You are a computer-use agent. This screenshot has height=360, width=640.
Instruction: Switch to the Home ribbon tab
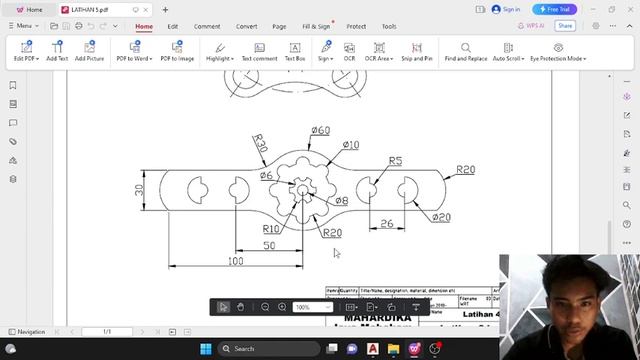(x=144, y=27)
